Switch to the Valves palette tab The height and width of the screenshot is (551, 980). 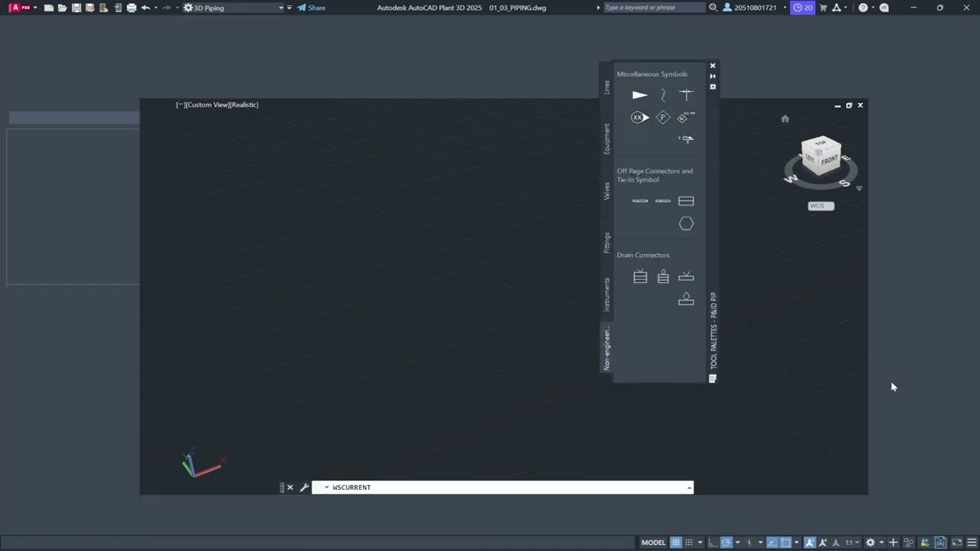tap(606, 191)
